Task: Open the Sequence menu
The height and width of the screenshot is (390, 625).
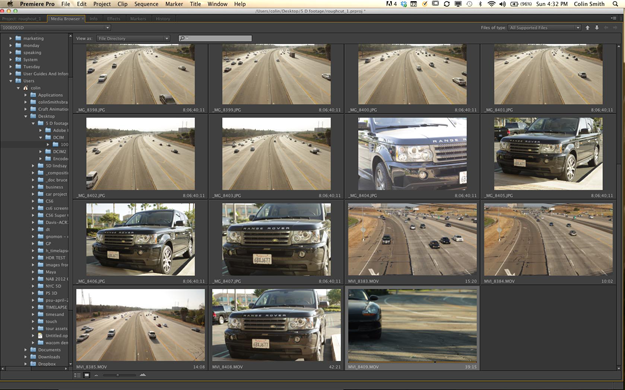Action: (x=146, y=4)
